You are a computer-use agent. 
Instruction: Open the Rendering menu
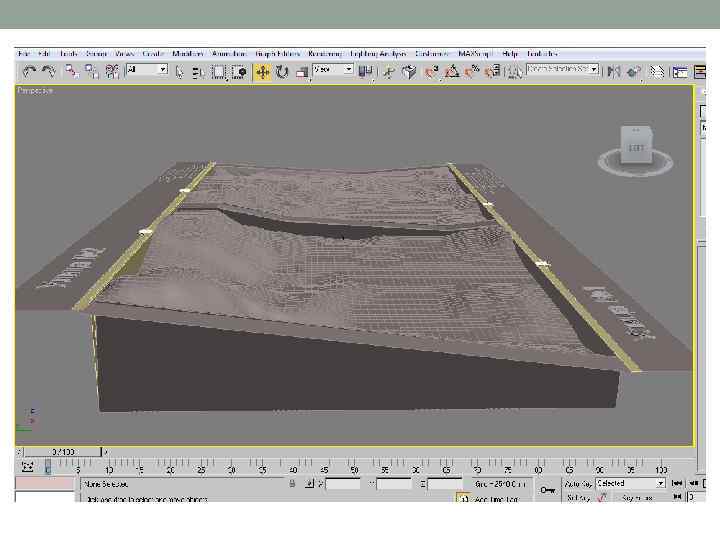[325, 54]
